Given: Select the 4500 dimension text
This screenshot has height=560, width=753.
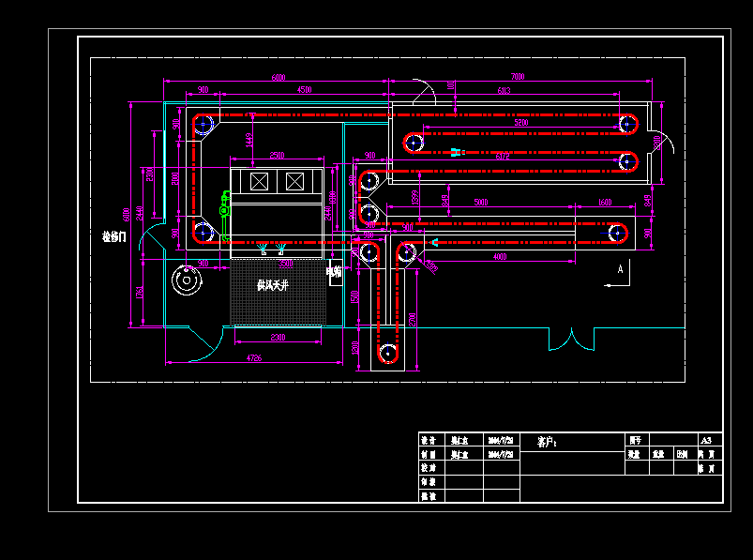Looking at the screenshot, I should (304, 90).
